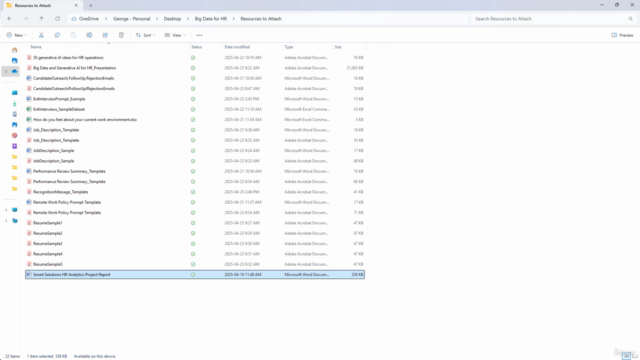
Task: Click the Share icon in toolbar
Action: pyautogui.click(x=105, y=35)
